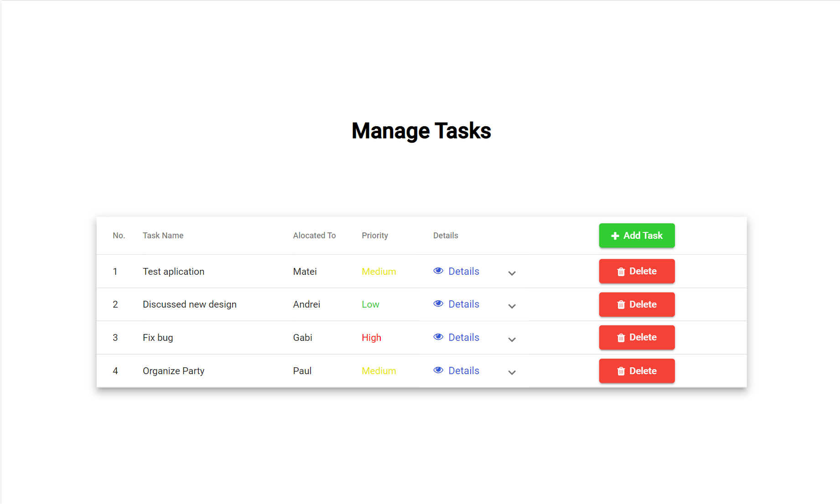Click the green Low priority label
The width and height of the screenshot is (840, 504).
pyautogui.click(x=370, y=304)
